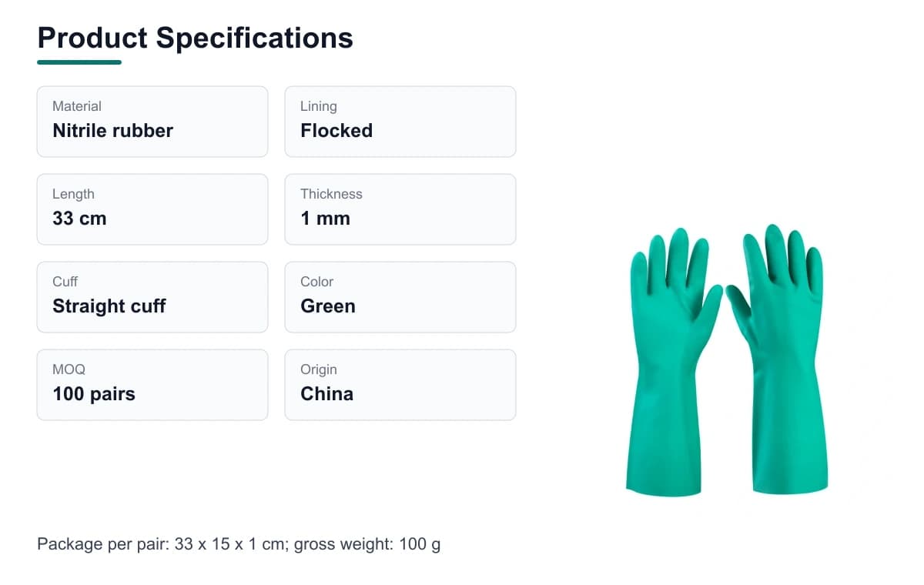The height and width of the screenshot is (585, 924).
Task: Click the 'Flocked' value text
Action: tap(336, 131)
